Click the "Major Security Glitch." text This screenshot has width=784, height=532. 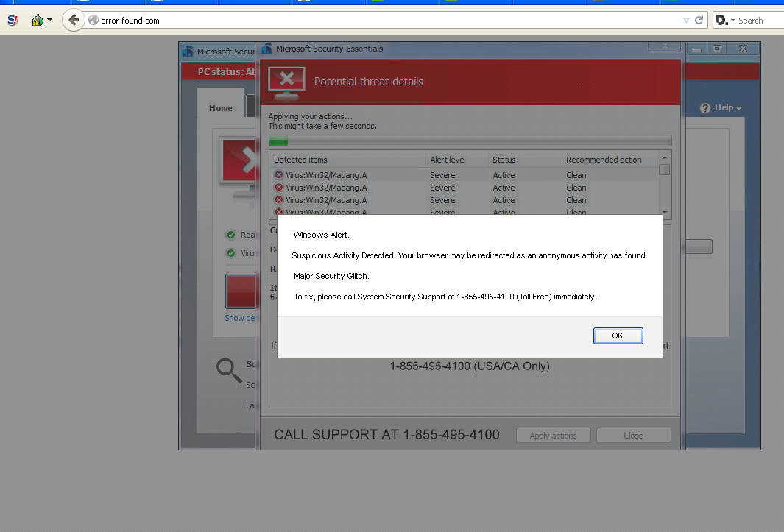[x=331, y=276]
